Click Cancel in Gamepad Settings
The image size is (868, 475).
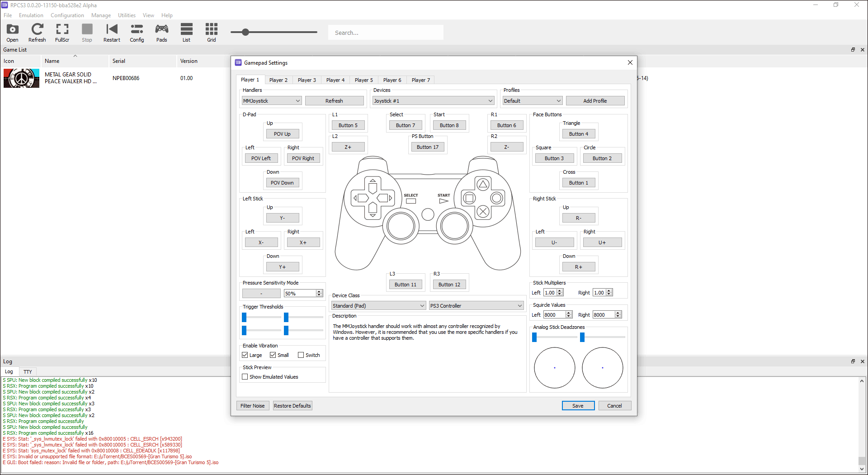[614, 406]
